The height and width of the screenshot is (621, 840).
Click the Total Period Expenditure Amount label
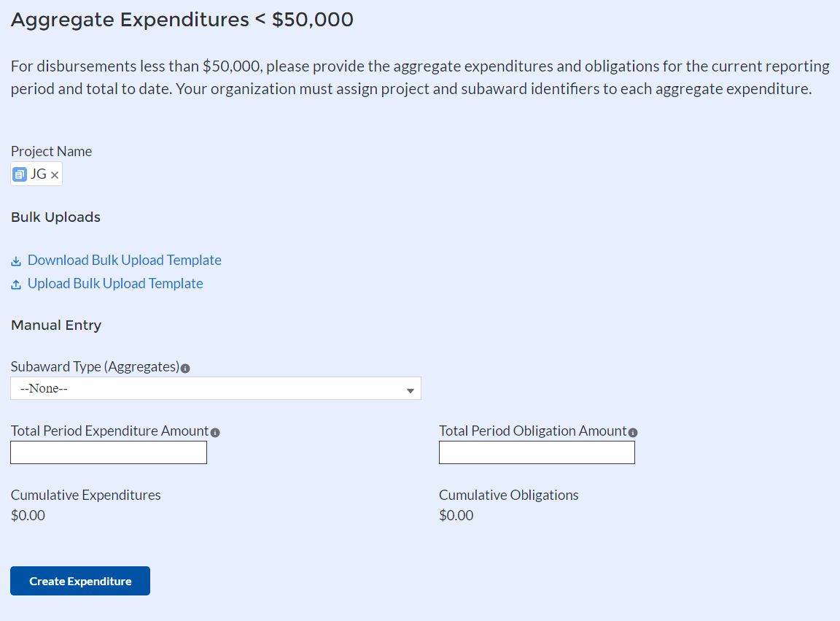point(109,431)
